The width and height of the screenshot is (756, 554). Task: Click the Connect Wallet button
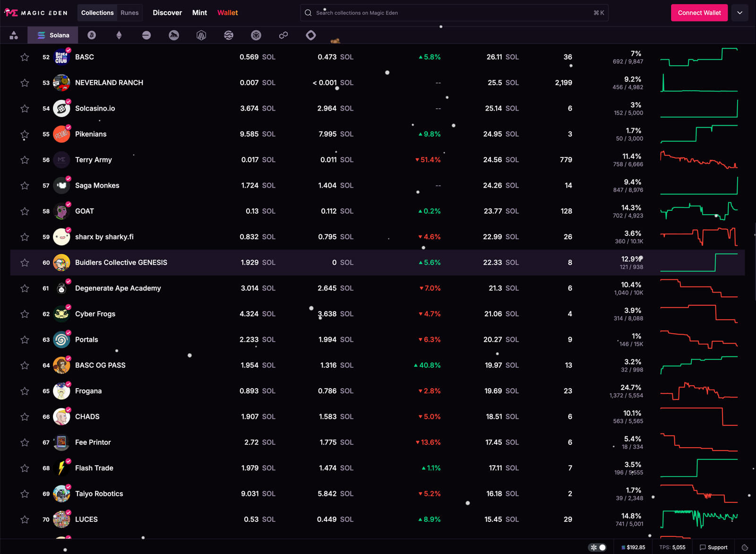(x=699, y=13)
